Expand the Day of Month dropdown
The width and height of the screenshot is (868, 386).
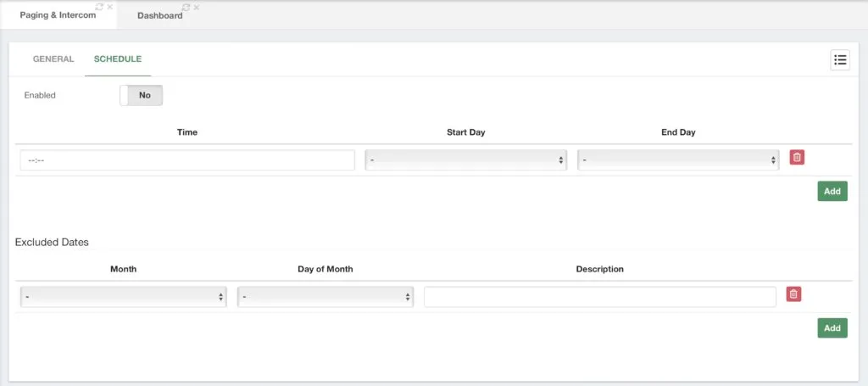pos(325,297)
